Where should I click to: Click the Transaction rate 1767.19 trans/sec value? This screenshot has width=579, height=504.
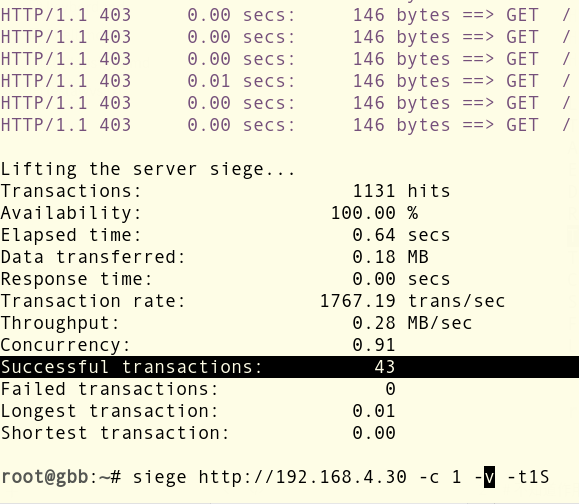pos(412,301)
